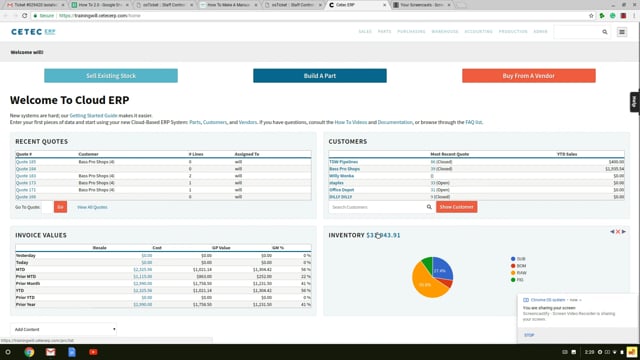The image size is (640, 360).
Task: Click the Go To Quote number field
Action: [47, 207]
